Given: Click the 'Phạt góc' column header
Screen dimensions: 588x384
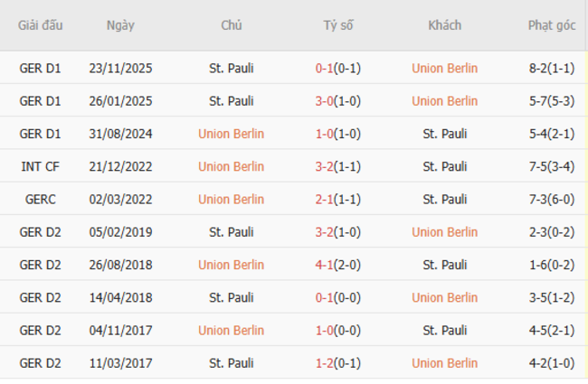Looking at the screenshot, I should 552,25.
